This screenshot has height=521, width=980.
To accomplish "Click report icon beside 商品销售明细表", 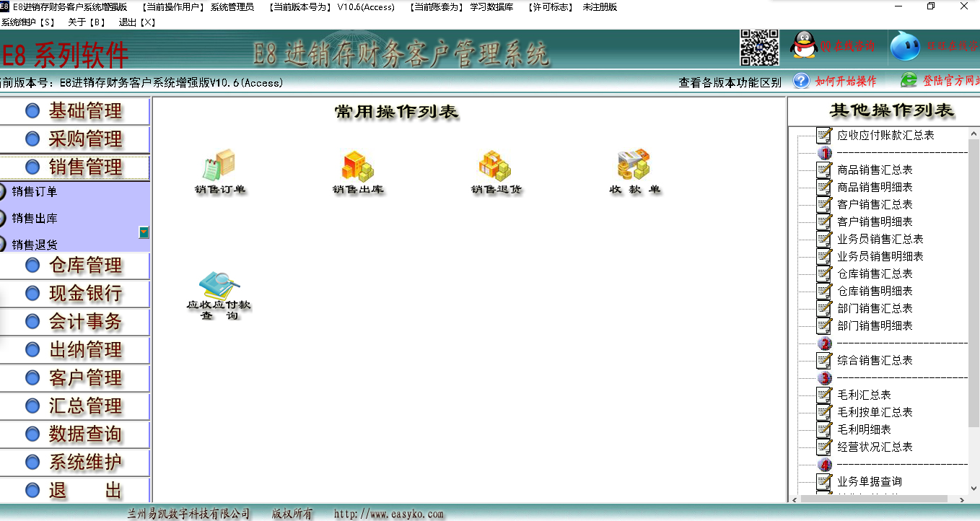I will tap(824, 187).
